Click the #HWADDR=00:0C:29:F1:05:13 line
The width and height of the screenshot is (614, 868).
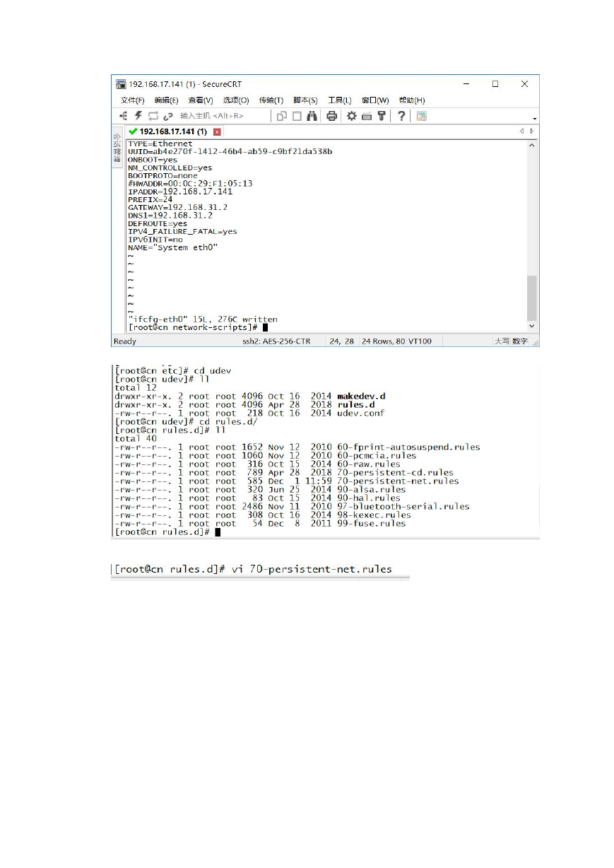[190, 183]
